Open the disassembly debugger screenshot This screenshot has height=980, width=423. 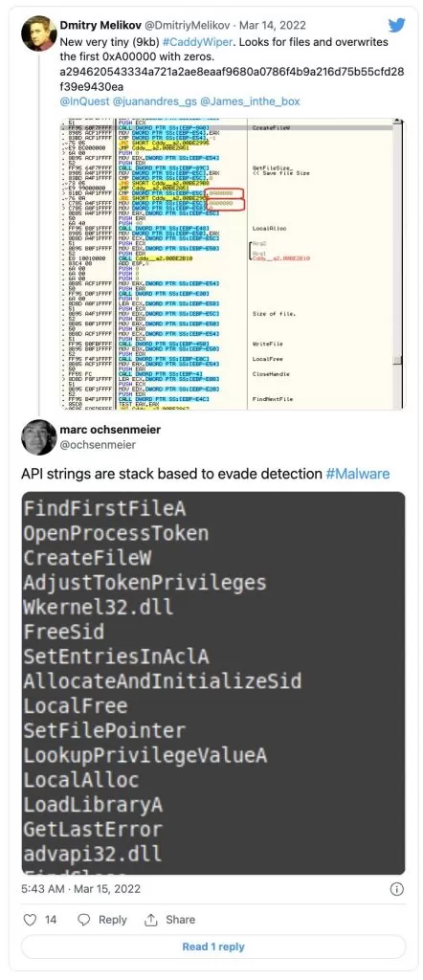click(x=233, y=263)
